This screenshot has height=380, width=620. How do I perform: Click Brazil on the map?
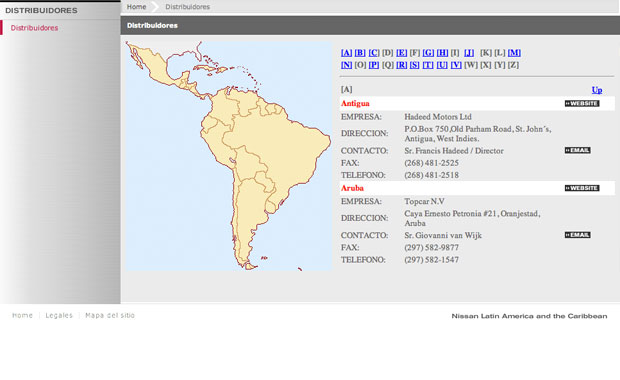point(277,150)
